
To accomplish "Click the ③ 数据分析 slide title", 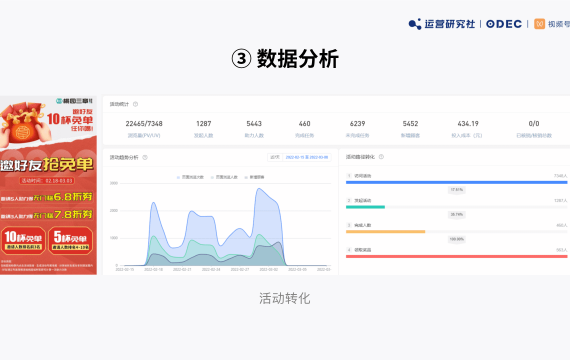I will pyautogui.click(x=285, y=59).
